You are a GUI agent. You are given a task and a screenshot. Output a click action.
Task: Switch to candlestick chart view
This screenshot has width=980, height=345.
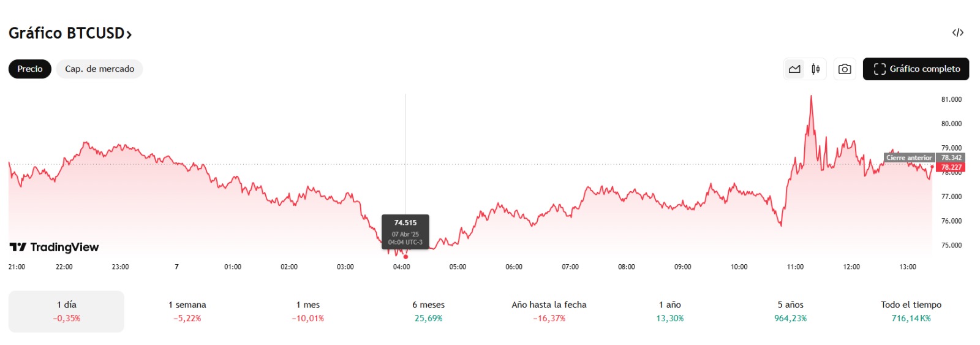click(816, 69)
